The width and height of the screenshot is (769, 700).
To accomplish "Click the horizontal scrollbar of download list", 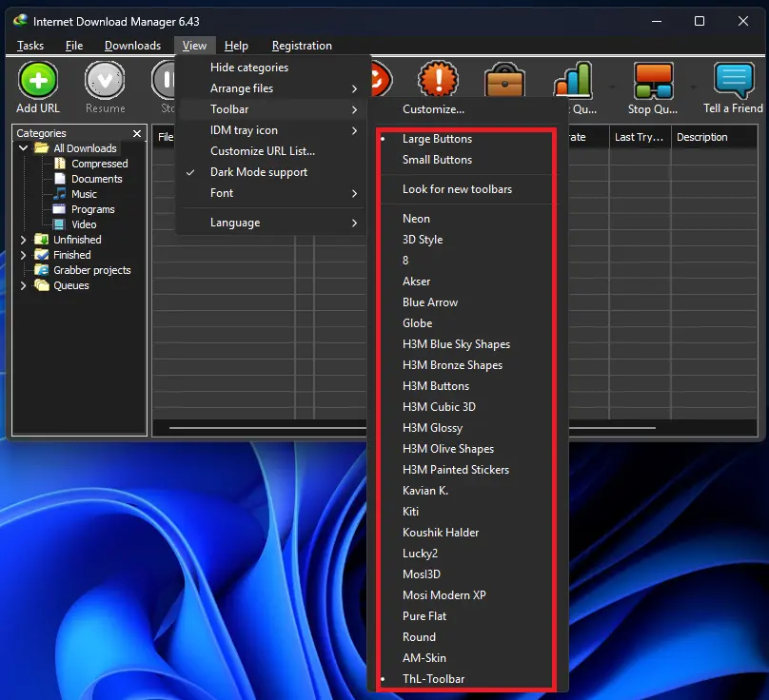I will [x=412, y=428].
